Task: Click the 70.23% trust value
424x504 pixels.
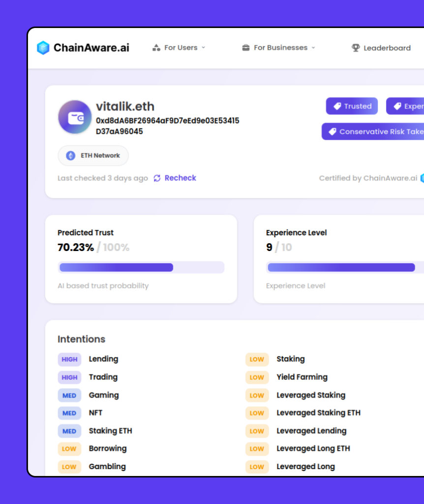Action: [x=75, y=247]
